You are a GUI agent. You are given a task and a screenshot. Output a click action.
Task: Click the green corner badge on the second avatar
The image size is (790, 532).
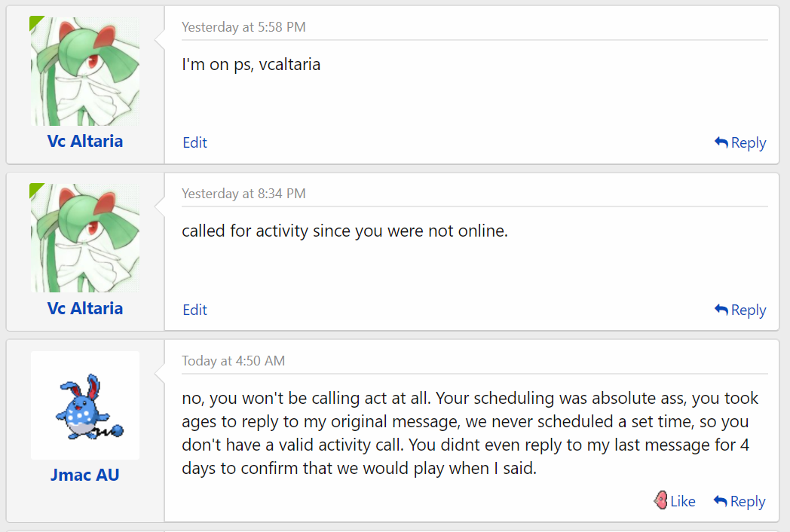pos(35,189)
